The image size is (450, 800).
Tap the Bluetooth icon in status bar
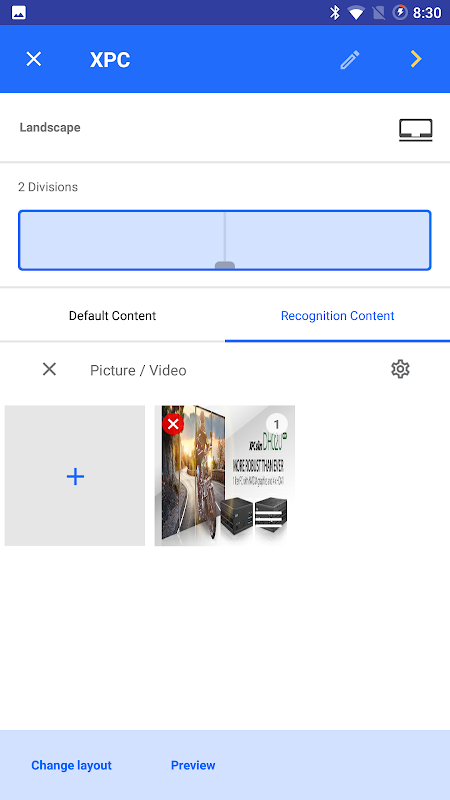coord(335,13)
